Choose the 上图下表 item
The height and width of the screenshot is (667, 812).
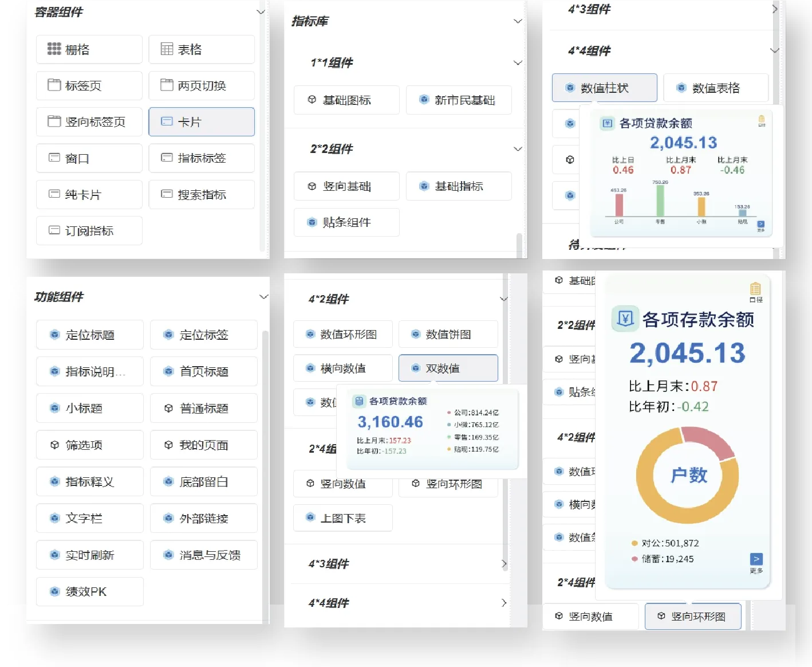click(x=342, y=518)
